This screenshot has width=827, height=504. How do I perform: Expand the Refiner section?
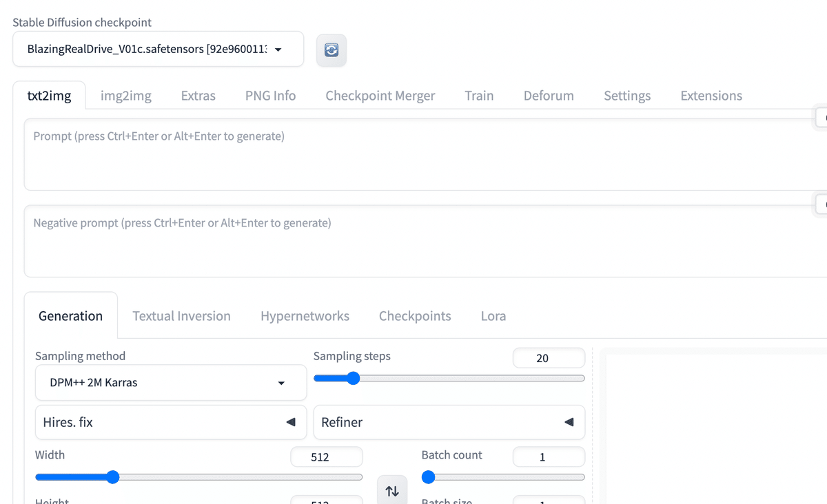[x=449, y=422]
